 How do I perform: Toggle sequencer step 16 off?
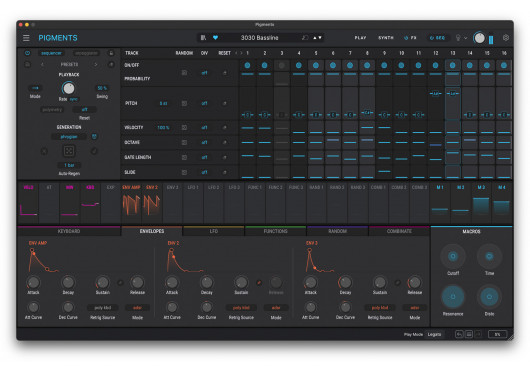[x=504, y=65]
